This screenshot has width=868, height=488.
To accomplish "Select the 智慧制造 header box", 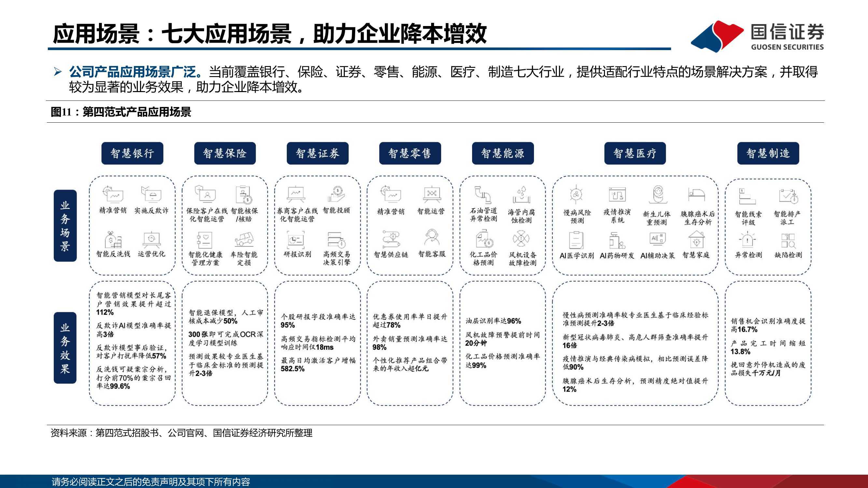I will pos(768,153).
